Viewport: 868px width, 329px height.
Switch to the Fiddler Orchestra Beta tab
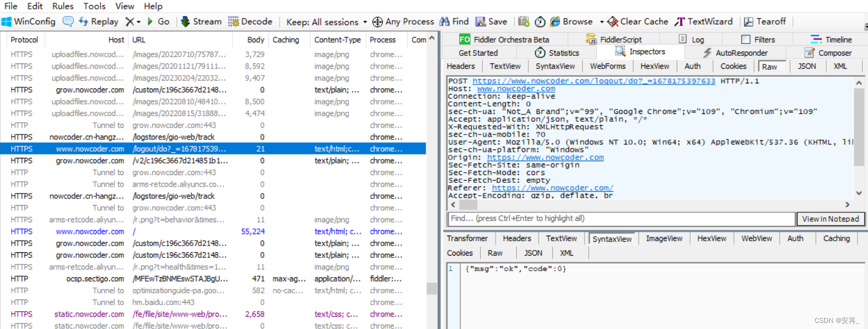[x=504, y=39]
